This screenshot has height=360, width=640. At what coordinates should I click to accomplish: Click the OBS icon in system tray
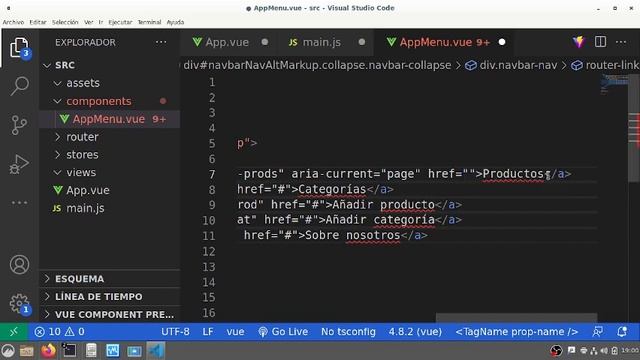556,350
